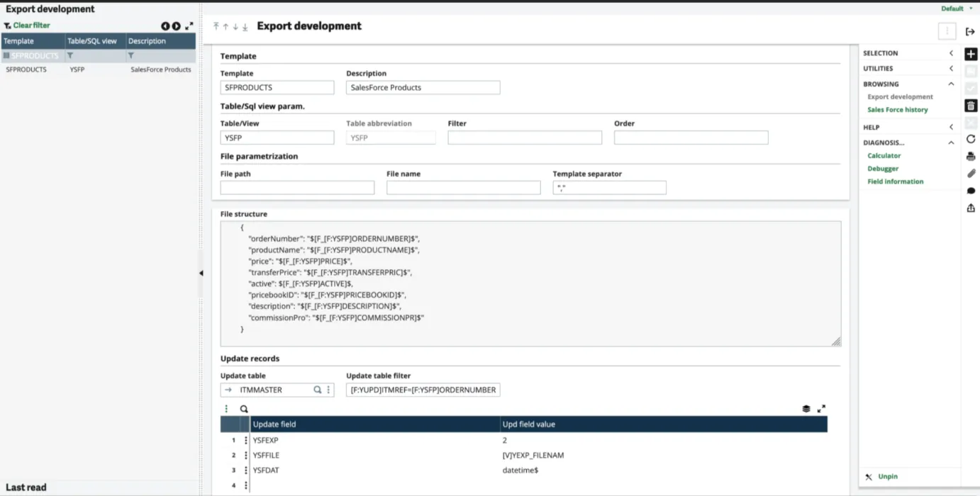Click Export development under Browsing

coord(900,97)
